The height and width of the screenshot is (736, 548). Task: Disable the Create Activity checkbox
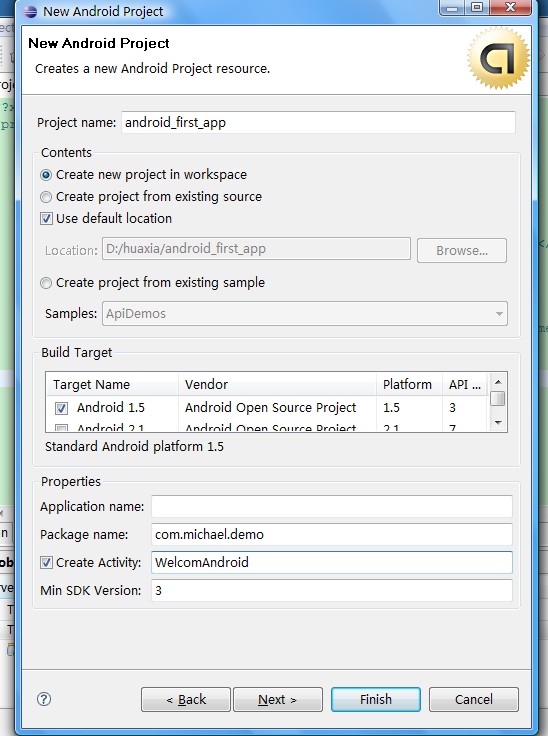(46, 562)
